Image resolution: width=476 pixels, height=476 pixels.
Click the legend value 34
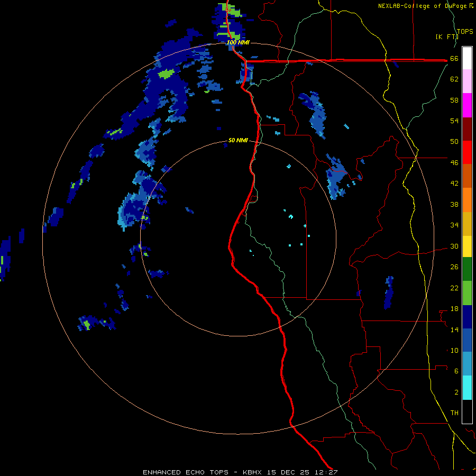[x=454, y=225]
